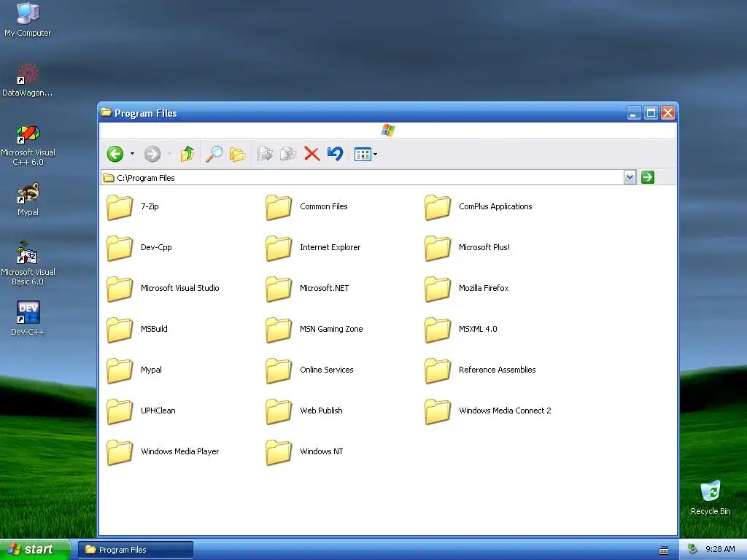The width and height of the screenshot is (747, 560).
Task: Click the Program Files taskbar button
Action: pyautogui.click(x=135, y=550)
